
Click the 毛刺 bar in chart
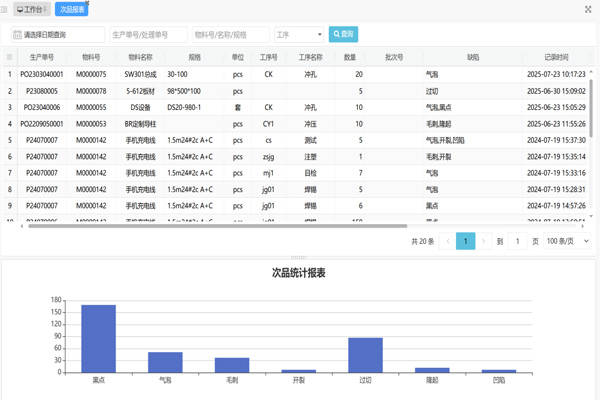click(x=232, y=365)
